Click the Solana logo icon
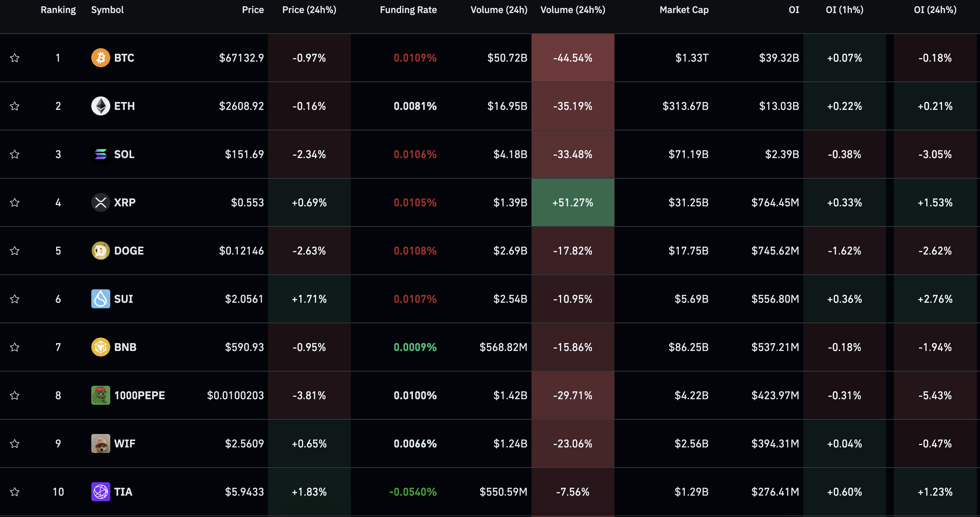Screen dimensions: 980x517 (100, 154)
